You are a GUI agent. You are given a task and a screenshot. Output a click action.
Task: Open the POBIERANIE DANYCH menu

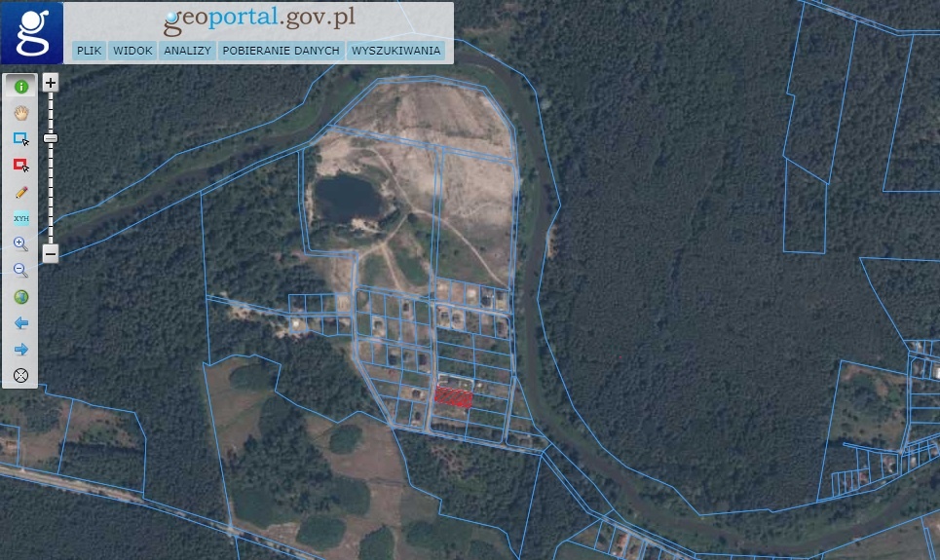pos(282,51)
